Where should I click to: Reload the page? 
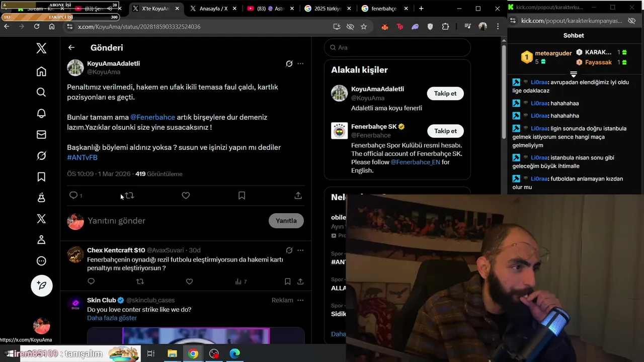click(x=36, y=26)
